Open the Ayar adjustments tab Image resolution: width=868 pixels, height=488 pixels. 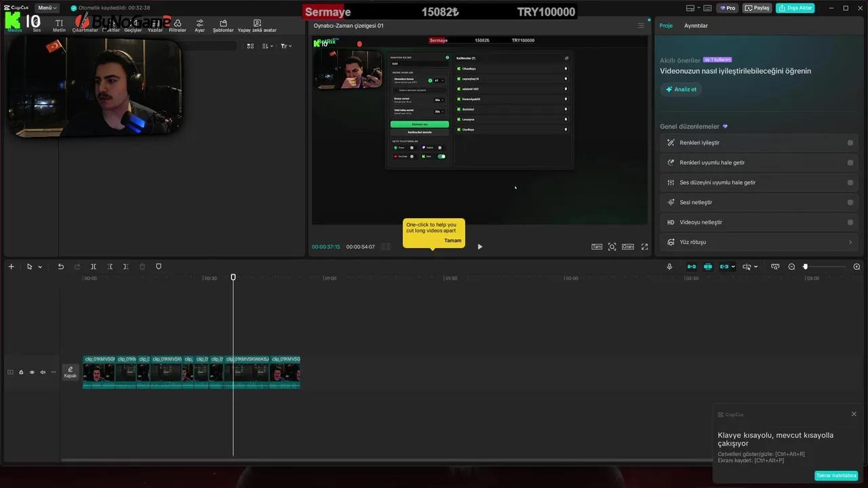pos(199,26)
